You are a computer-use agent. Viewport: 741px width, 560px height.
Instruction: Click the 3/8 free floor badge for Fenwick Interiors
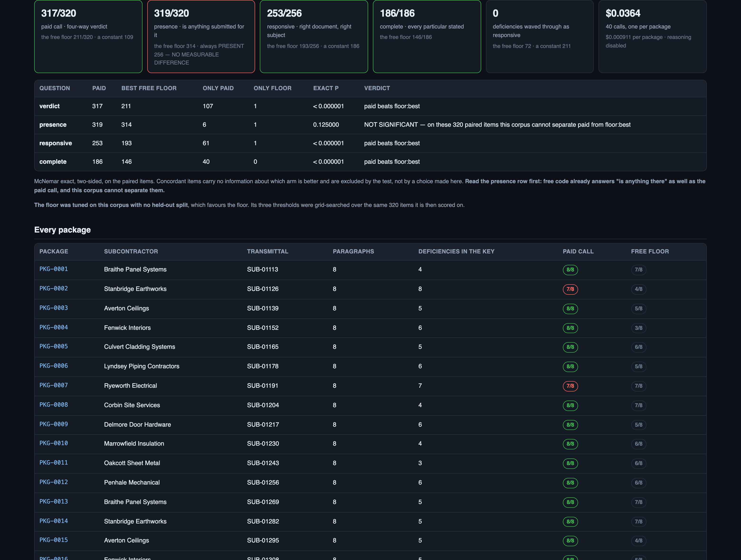[x=638, y=328]
